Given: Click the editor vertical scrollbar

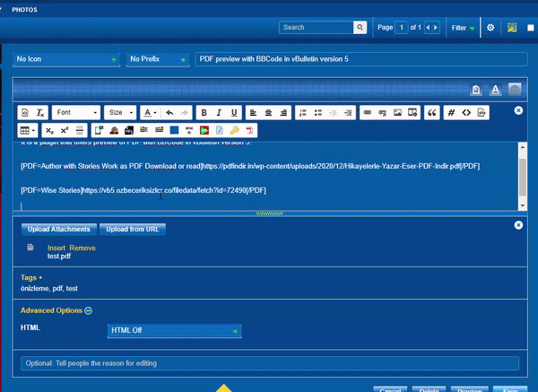Looking at the screenshot, I should 523,176.
